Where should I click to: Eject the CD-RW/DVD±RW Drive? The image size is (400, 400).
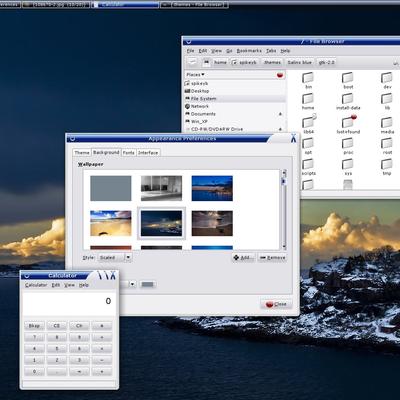pyautogui.click(x=280, y=129)
